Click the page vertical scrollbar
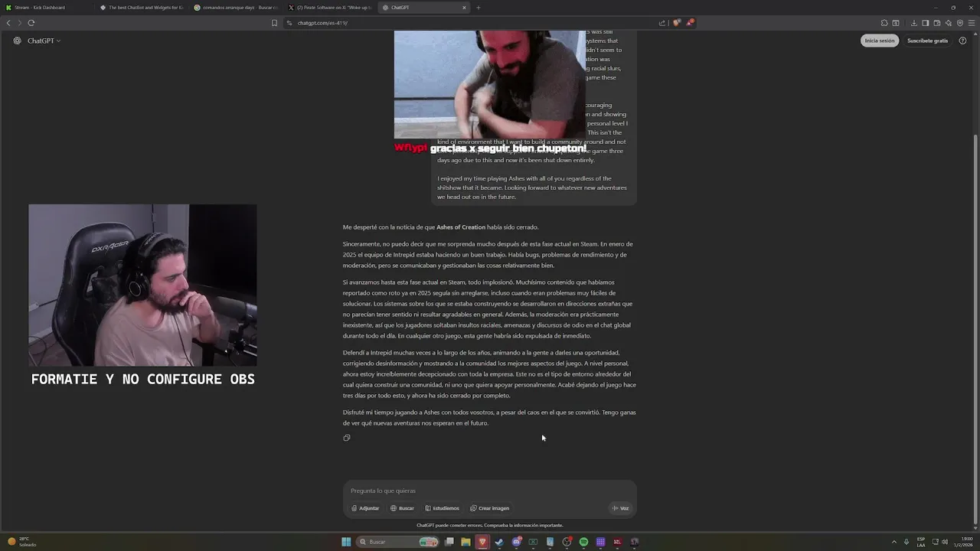980x551 pixels. point(975,329)
